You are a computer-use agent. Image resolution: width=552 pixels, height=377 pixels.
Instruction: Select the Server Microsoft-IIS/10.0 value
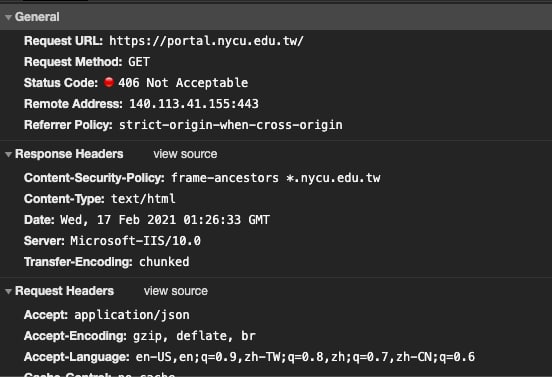click(x=135, y=241)
